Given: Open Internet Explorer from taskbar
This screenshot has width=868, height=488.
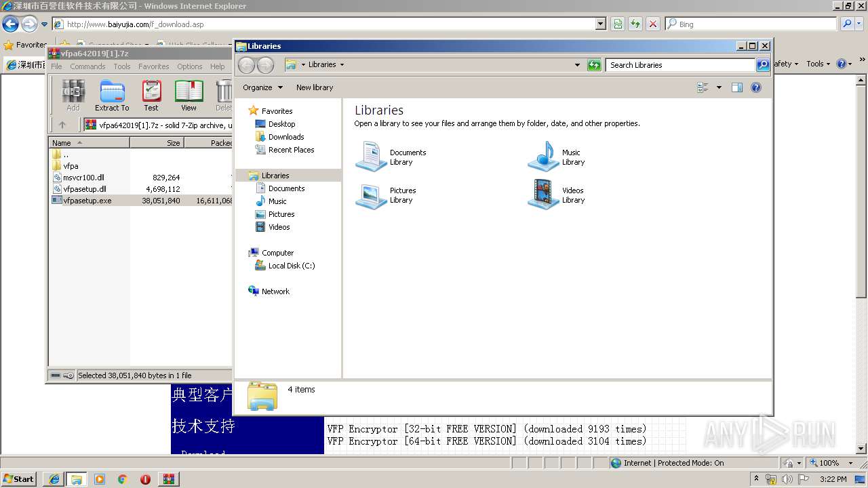Looking at the screenshot, I should [x=54, y=479].
